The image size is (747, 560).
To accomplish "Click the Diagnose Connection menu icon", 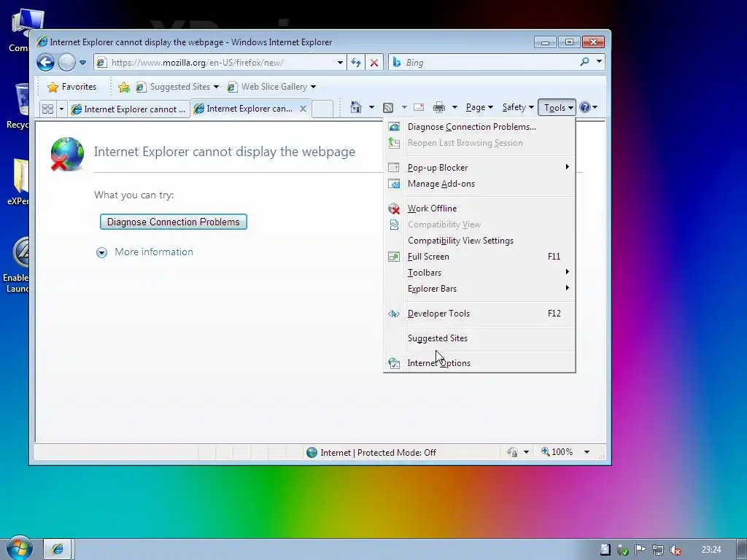I will click(394, 127).
